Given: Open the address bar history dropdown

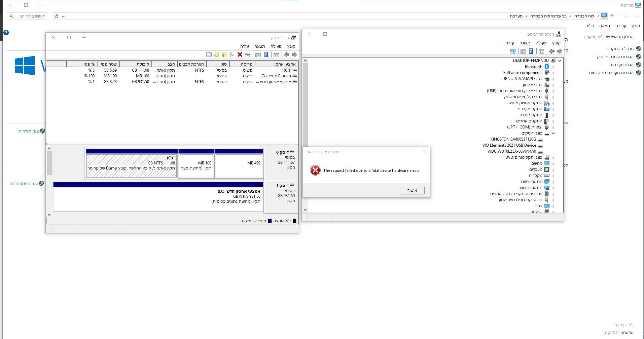Looking at the screenshot, I should pos(63,16).
